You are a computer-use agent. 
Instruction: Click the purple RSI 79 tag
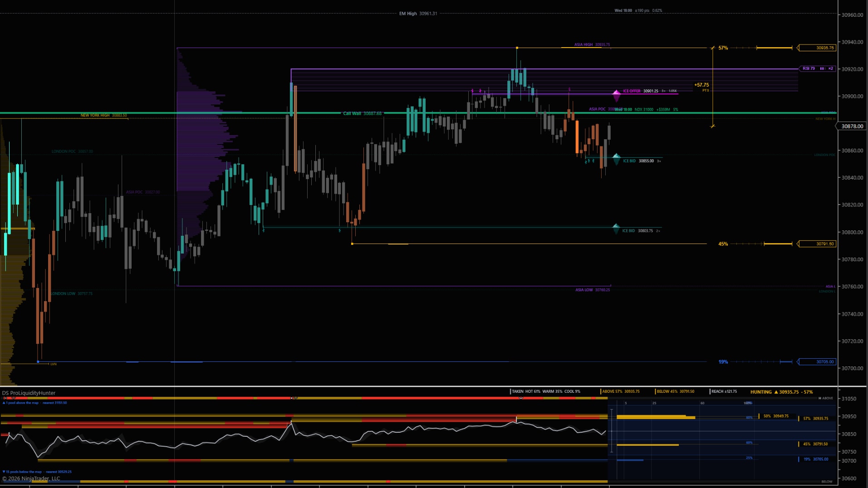pos(817,68)
